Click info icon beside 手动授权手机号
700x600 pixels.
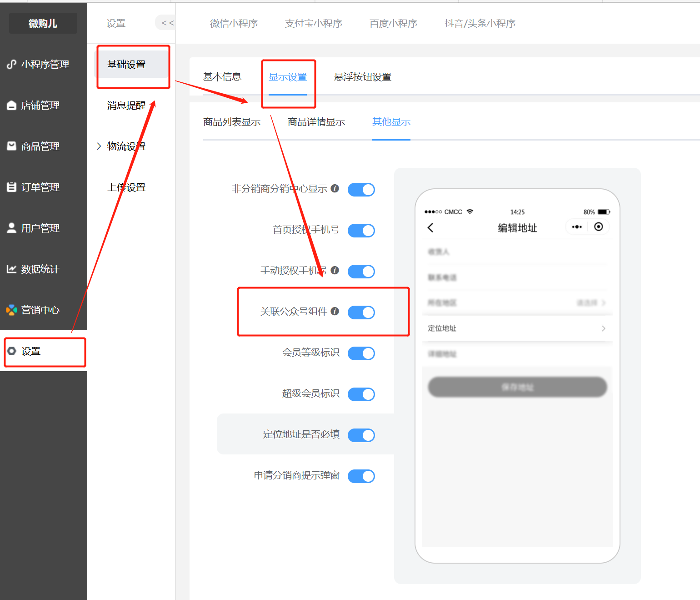335,270
